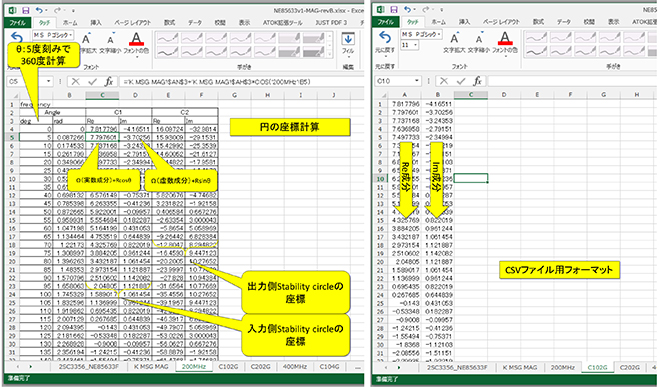The image size is (660, 387).
Task: Open the ページレイアウト tab in left window
Action: 133,23
